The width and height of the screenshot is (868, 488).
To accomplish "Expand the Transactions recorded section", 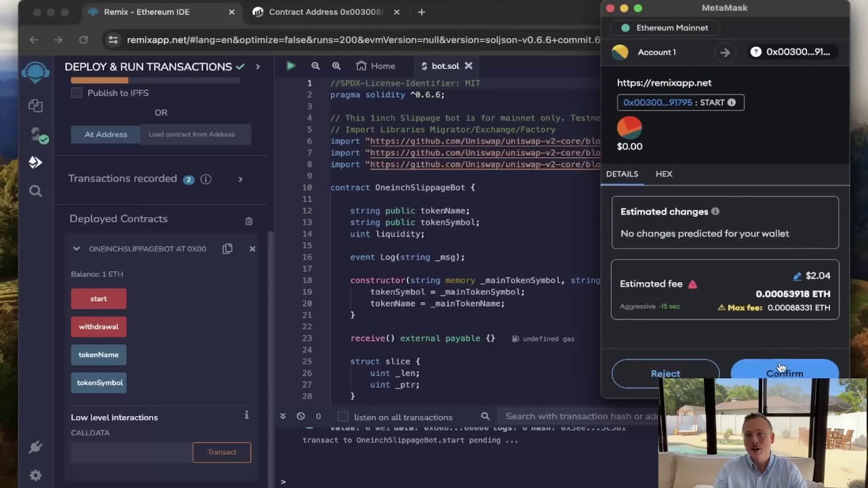I will click(x=240, y=179).
